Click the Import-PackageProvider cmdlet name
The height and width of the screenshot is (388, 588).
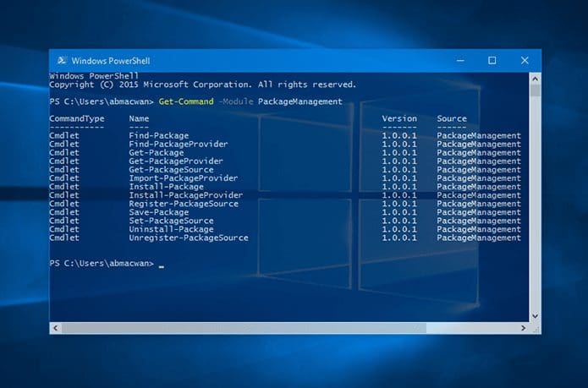point(184,178)
